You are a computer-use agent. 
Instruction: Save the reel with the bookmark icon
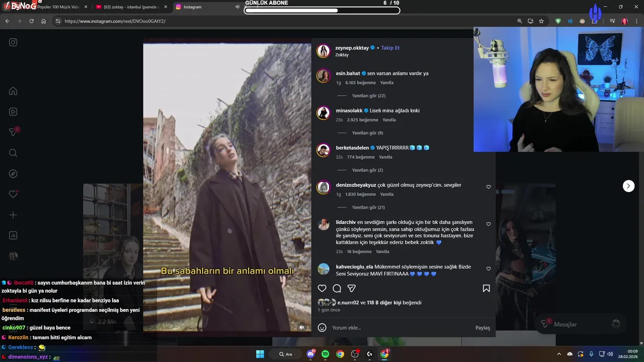pyautogui.click(x=486, y=288)
